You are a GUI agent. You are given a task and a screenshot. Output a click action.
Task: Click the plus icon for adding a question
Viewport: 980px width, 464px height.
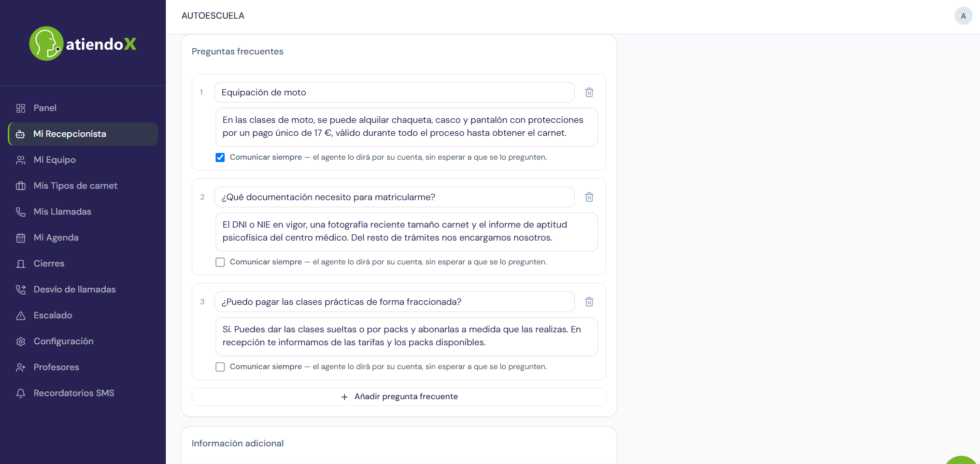tap(345, 397)
